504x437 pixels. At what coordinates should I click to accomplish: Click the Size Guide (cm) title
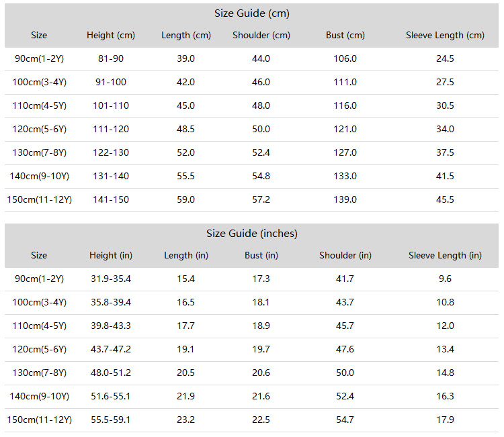(x=252, y=13)
